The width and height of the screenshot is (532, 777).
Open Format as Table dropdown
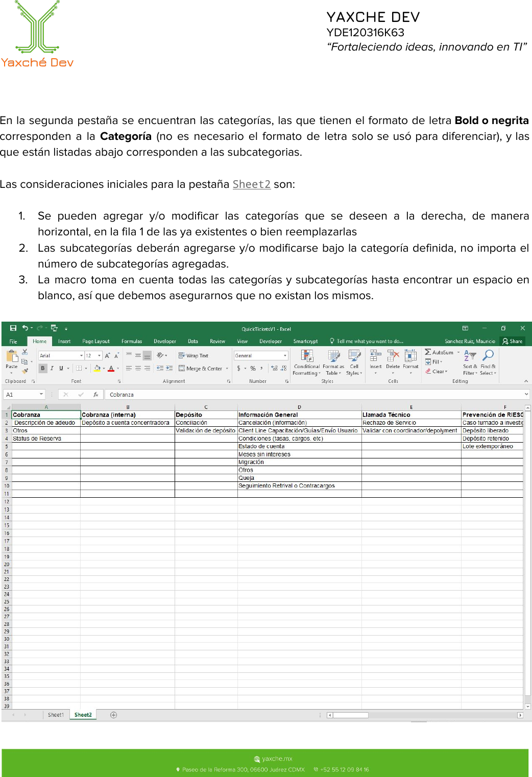click(x=333, y=362)
